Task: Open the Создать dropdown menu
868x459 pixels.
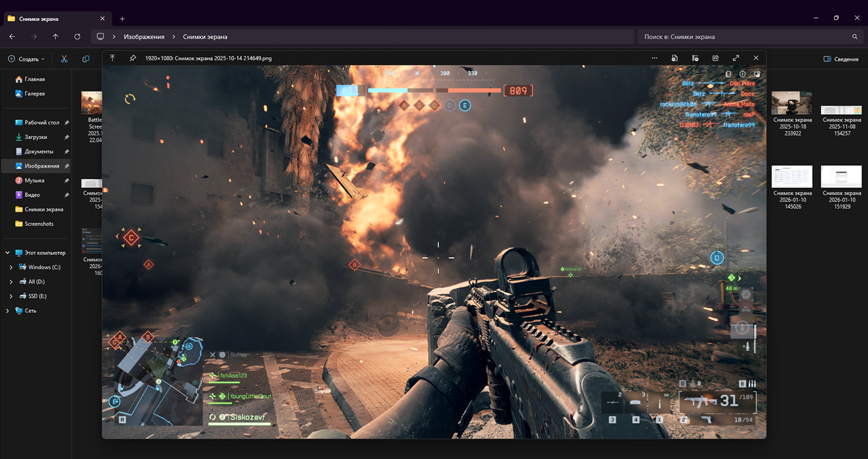Action: coord(26,59)
